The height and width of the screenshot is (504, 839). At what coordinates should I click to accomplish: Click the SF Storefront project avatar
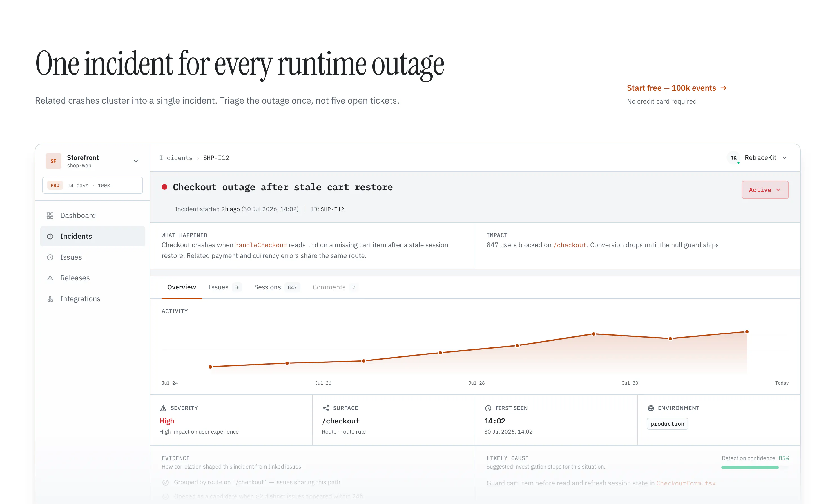(53, 161)
